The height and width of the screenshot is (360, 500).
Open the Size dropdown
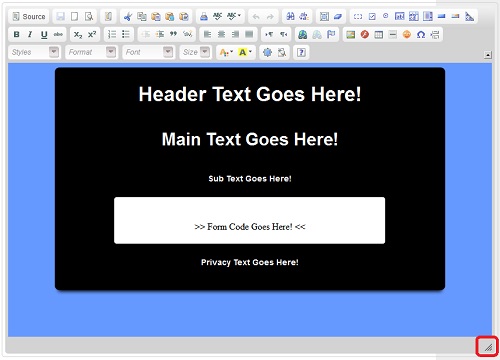click(x=195, y=52)
